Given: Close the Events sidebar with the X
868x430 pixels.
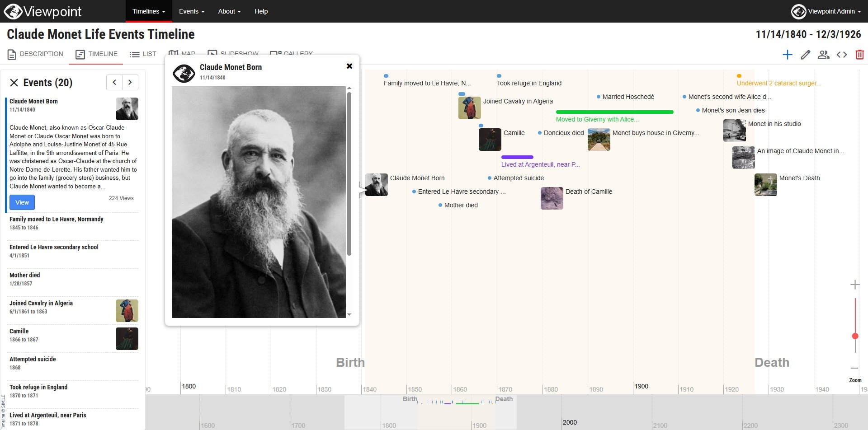Looking at the screenshot, I should pos(14,82).
